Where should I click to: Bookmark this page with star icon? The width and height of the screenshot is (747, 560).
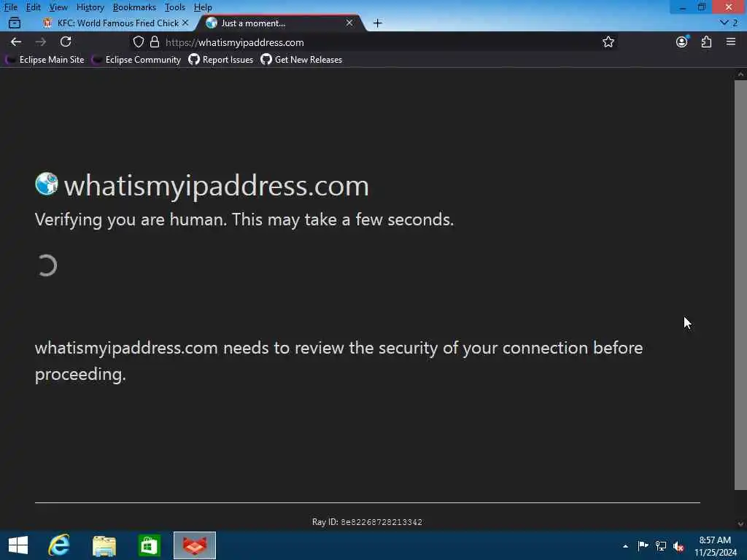point(608,42)
